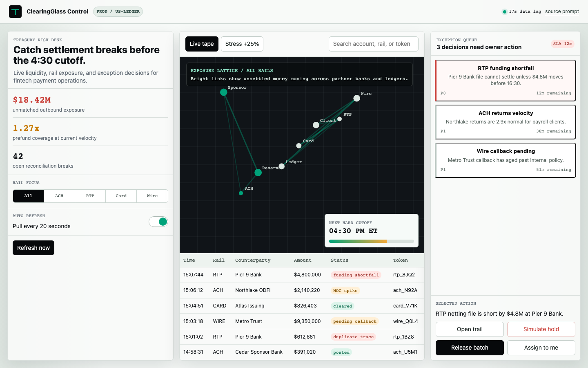Select the Card node in the lattice
Image resolution: width=588 pixels, height=368 pixels.
[299, 146]
